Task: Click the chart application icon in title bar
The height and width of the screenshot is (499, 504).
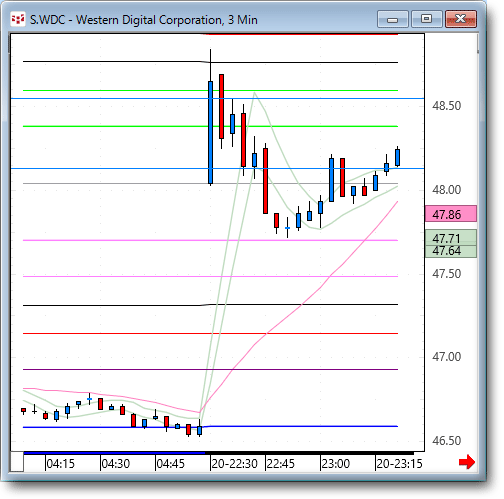Action: click(18, 20)
